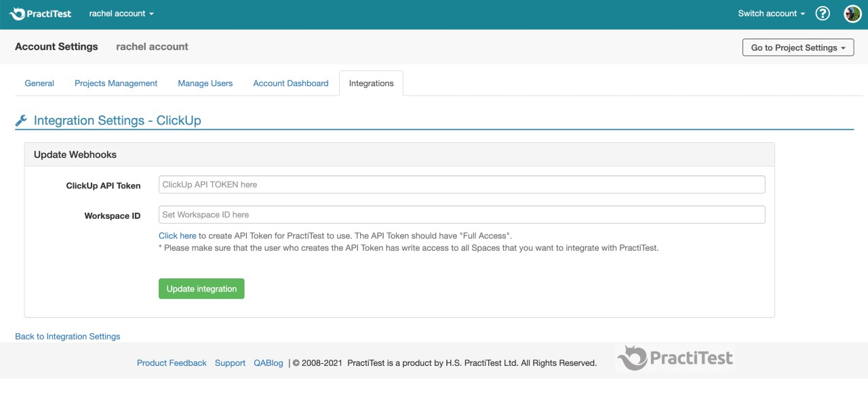Go back to Integration Settings
The width and height of the screenshot is (868, 399).
tap(67, 336)
